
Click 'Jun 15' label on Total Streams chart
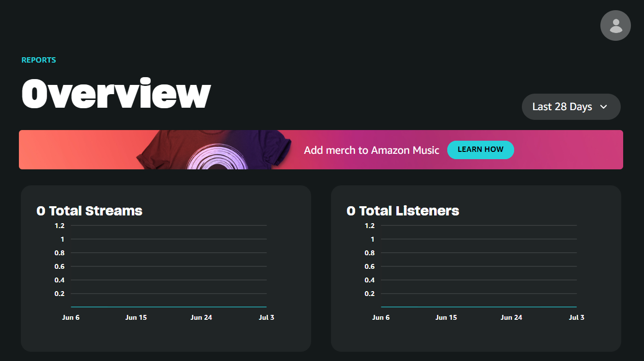click(x=136, y=317)
